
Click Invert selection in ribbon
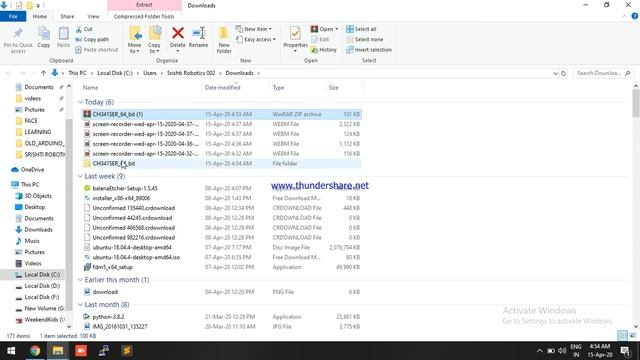tap(369, 50)
